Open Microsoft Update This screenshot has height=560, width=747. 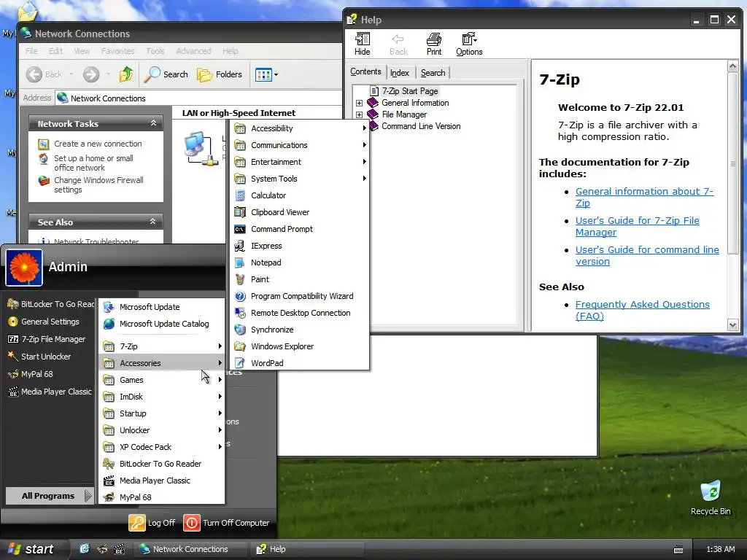(161, 307)
